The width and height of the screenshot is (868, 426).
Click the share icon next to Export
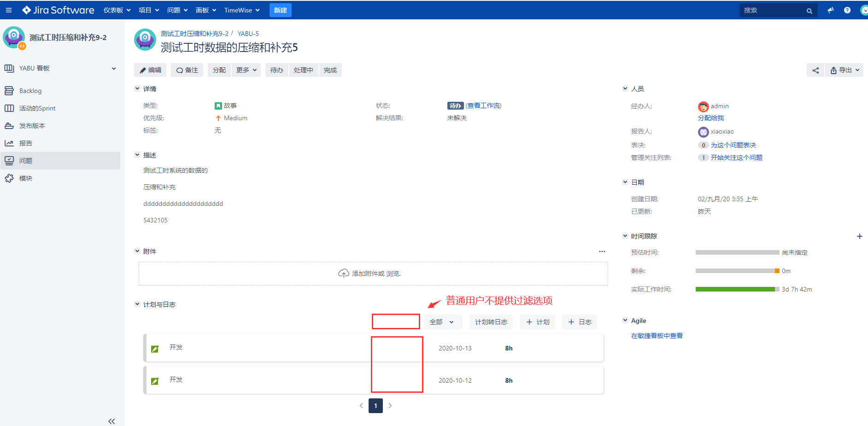(815, 70)
